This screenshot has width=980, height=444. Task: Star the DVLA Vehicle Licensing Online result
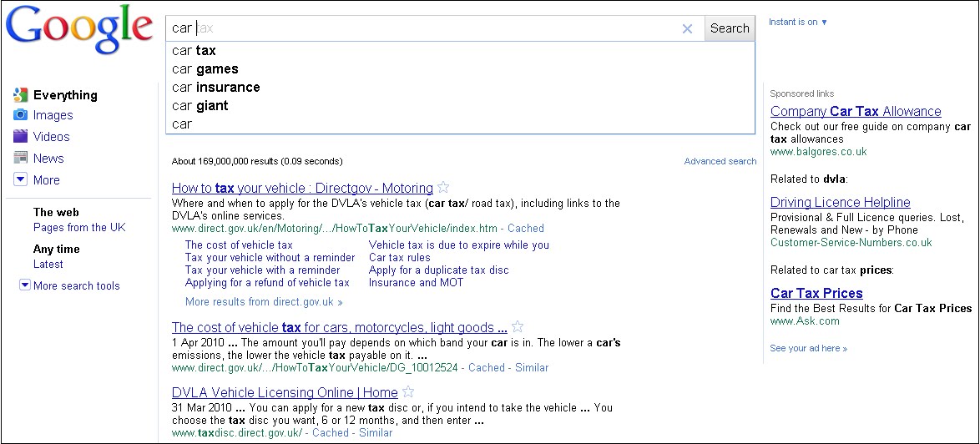[408, 392]
